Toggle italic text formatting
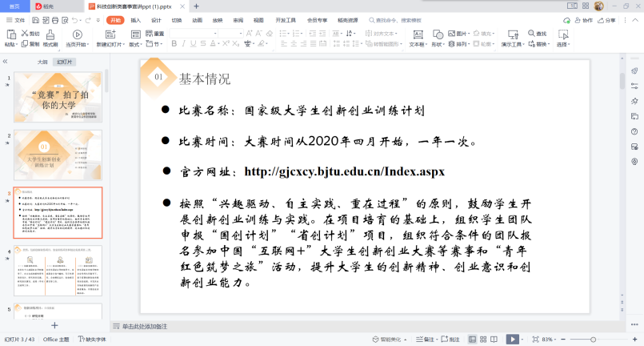Image resolution: width=644 pixels, height=346 pixels. 183,45
